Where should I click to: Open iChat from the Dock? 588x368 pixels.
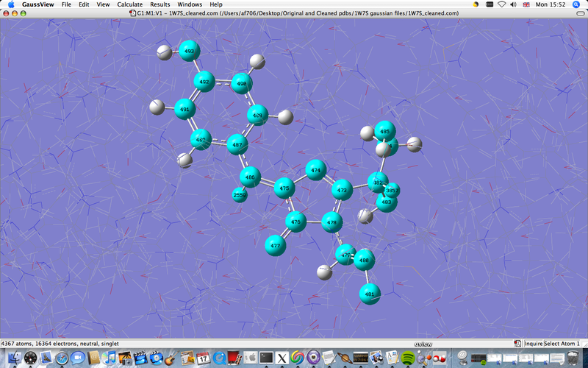78,358
